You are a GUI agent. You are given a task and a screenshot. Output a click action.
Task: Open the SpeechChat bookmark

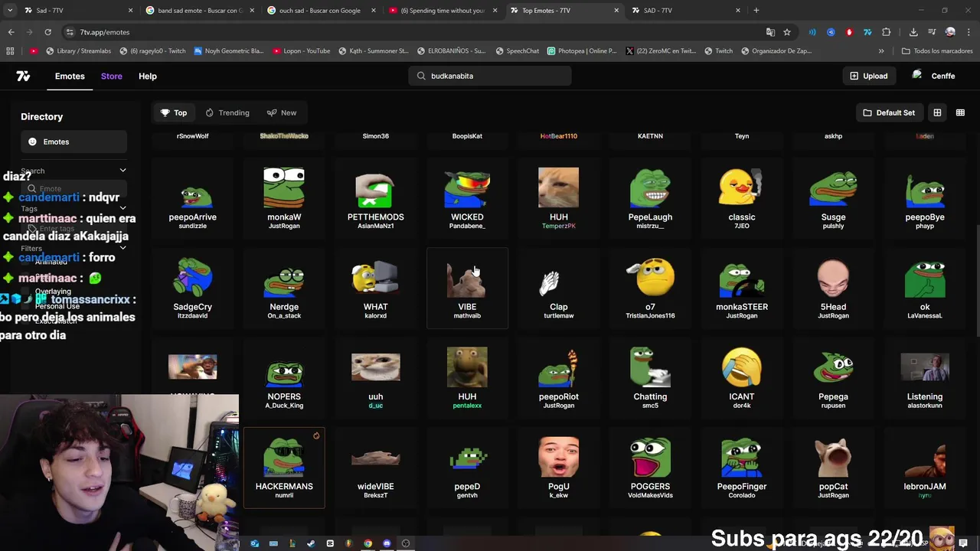coord(517,51)
